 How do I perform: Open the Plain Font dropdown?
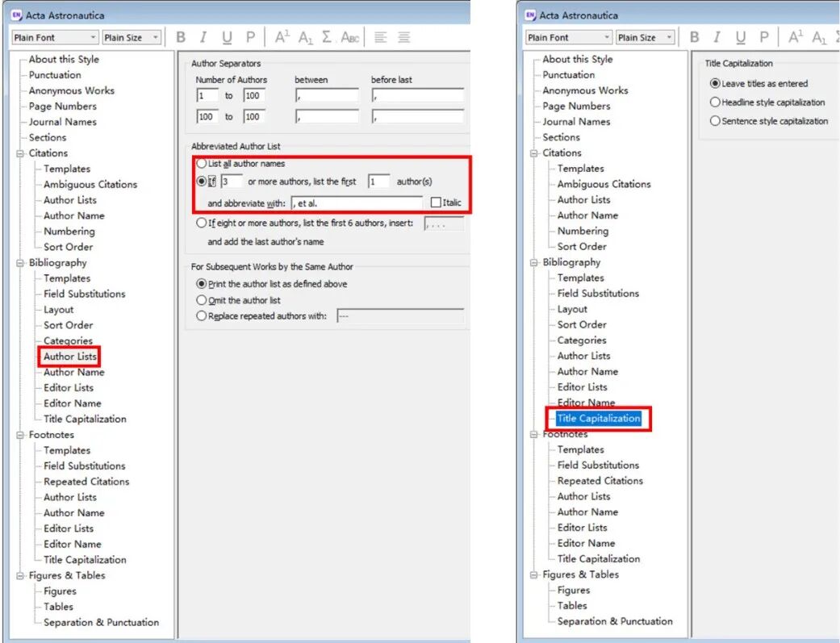click(92, 36)
